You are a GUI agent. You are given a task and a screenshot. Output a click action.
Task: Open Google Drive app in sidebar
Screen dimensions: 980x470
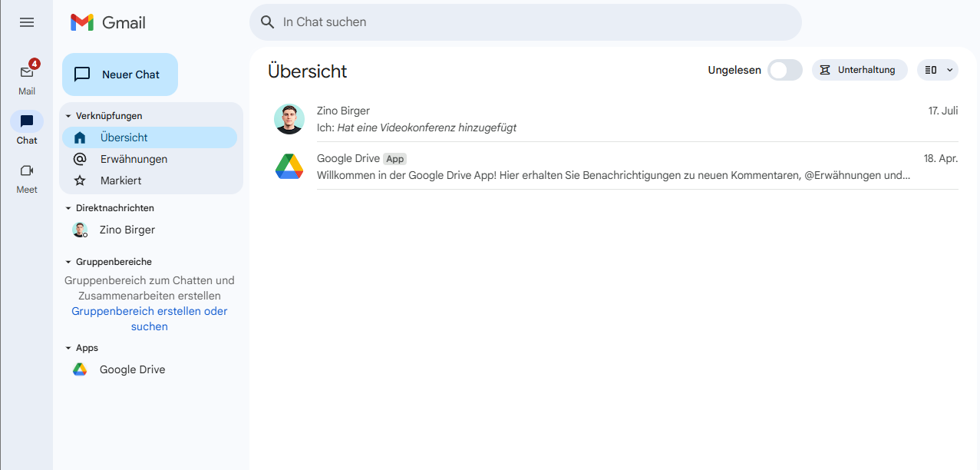pos(132,369)
